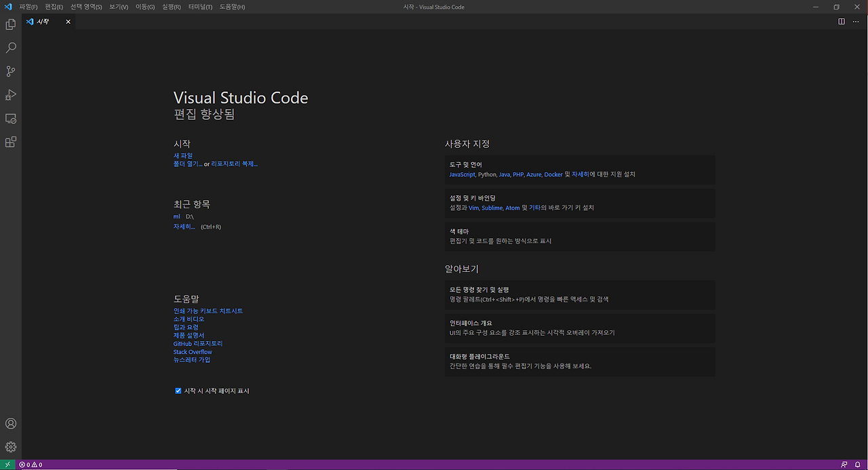Open the Explorer view in activity bar
This screenshot has height=470, width=868.
[x=10, y=24]
